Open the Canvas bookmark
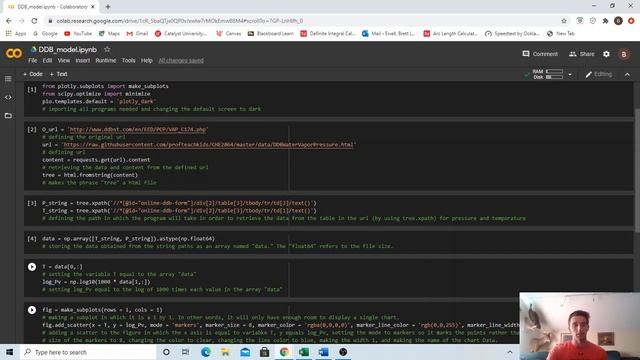The image size is (640, 360). 229,33
